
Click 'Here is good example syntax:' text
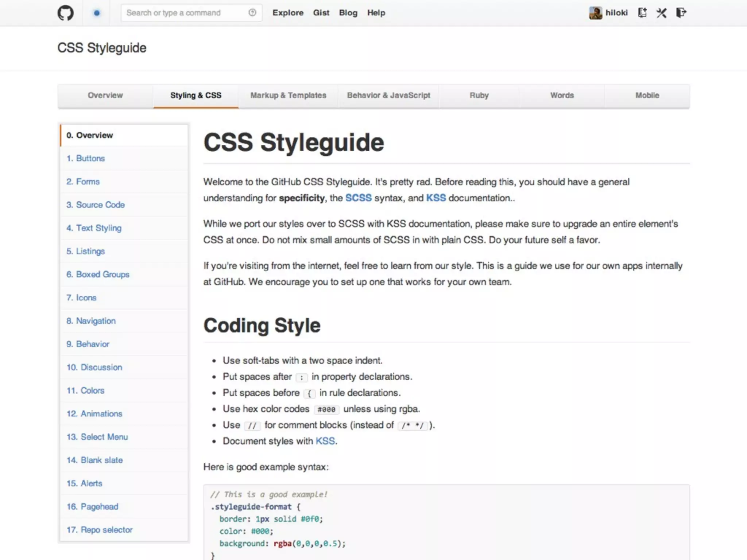(266, 467)
